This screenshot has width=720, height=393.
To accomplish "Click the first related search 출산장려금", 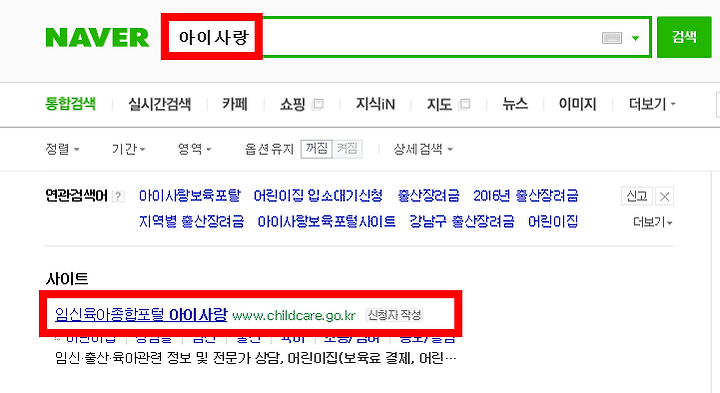I will click(x=428, y=196).
